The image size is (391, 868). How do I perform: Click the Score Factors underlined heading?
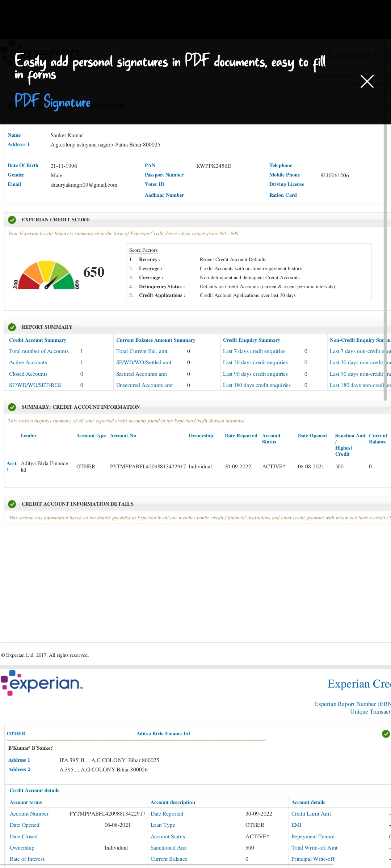(x=143, y=250)
